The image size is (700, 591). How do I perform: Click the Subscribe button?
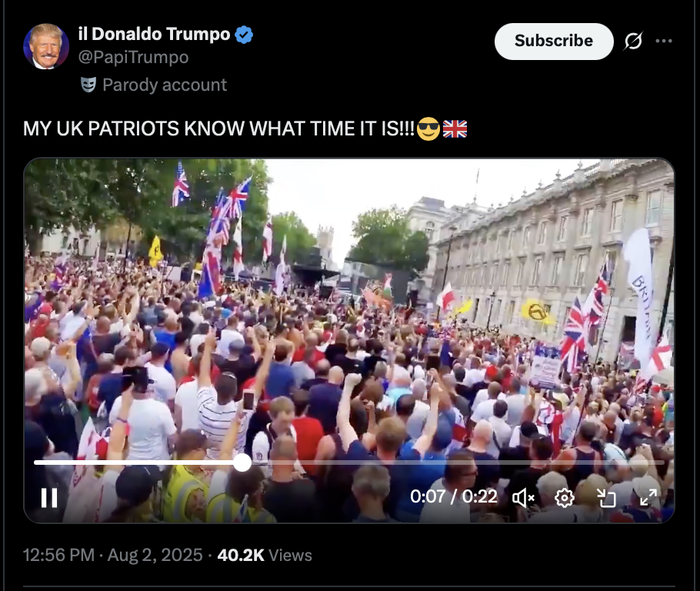coord(554,41)
